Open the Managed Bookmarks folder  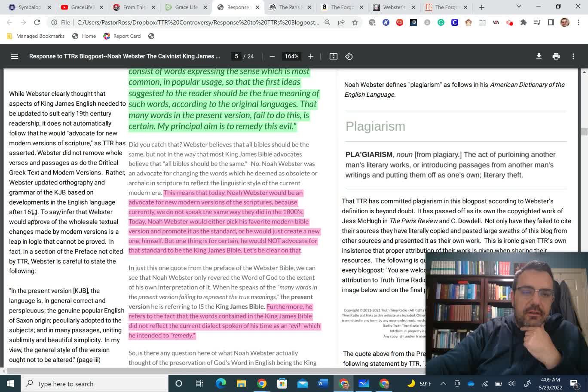pyautogui.click(x=36, y=36)
